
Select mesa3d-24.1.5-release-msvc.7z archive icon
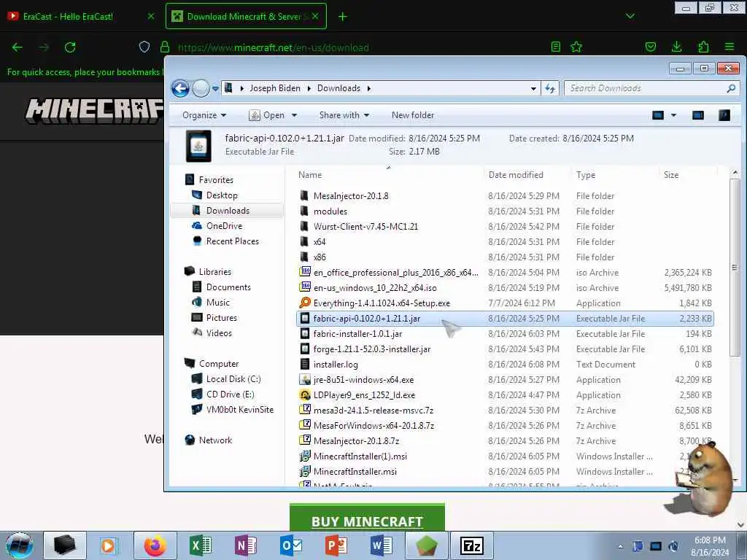(x=305, y=410)
